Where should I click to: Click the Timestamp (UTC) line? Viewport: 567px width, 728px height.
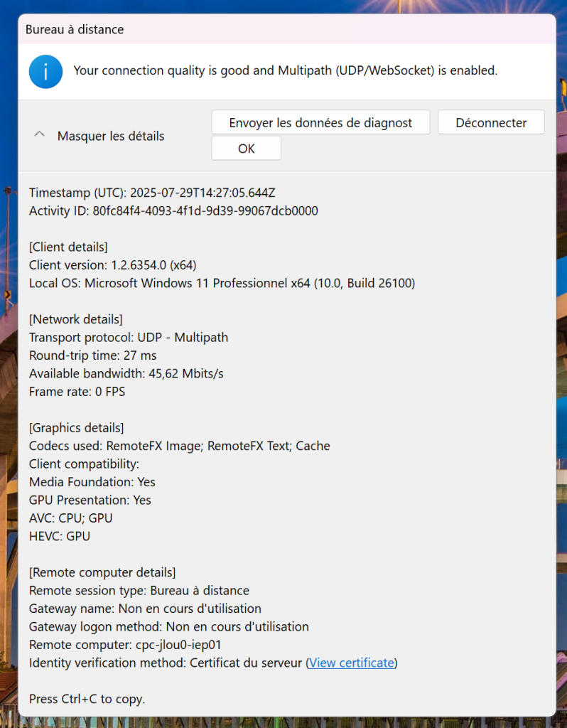click(152, 193)
